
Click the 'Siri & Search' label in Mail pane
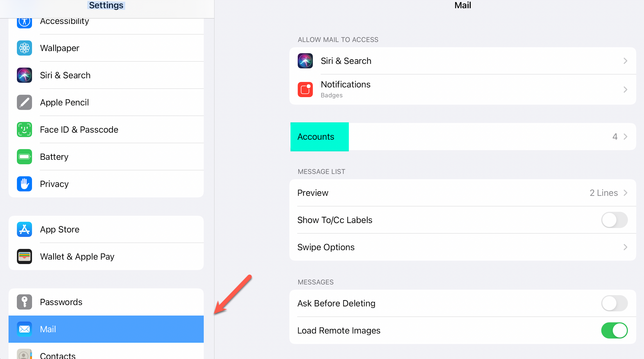(x=346, y=61)
